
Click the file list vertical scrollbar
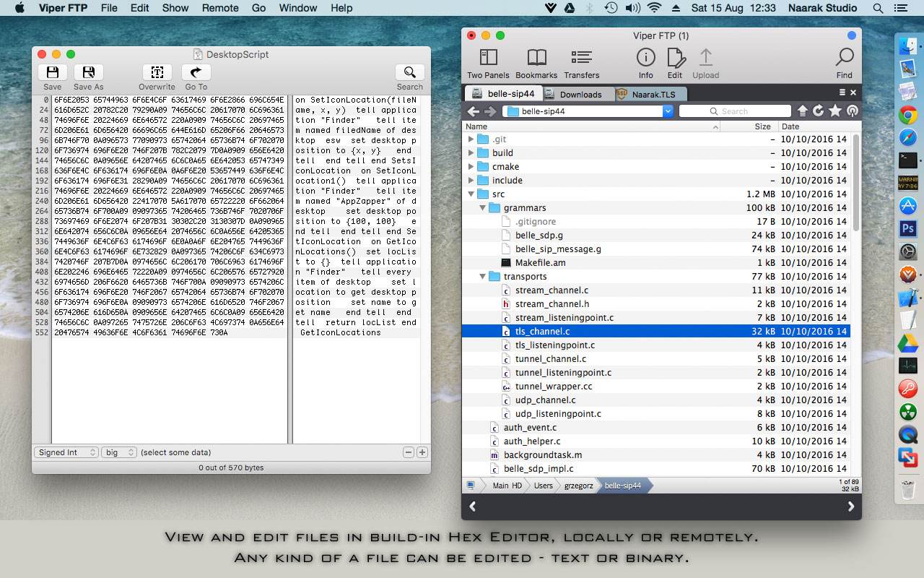tap(856, 182)
